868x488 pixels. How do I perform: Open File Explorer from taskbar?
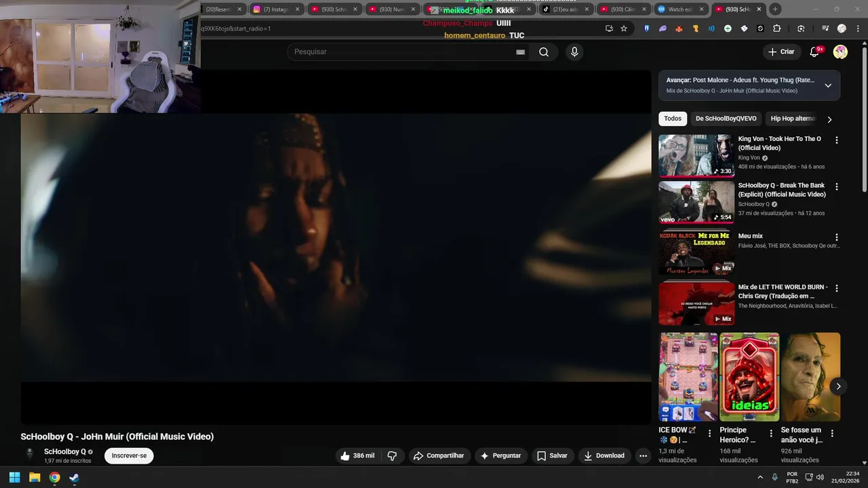[x=35, y=477]
